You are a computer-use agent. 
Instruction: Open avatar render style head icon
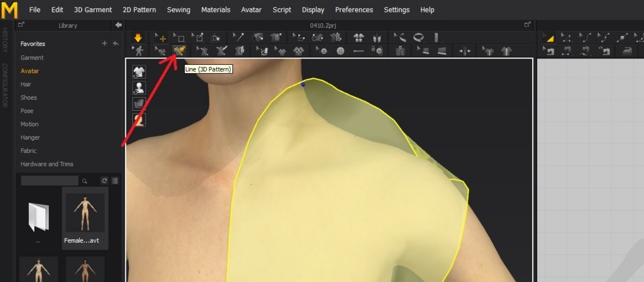[139, 120]
